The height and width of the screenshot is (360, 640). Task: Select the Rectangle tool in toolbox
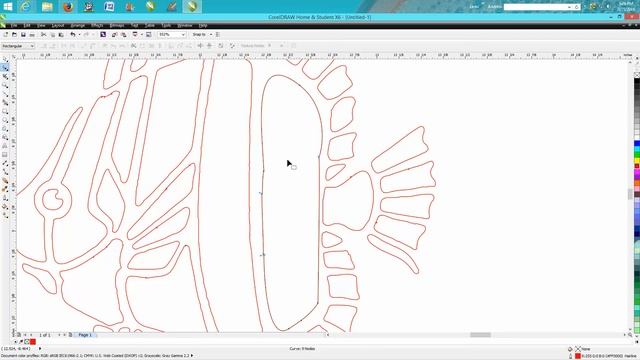pos(5,111)
